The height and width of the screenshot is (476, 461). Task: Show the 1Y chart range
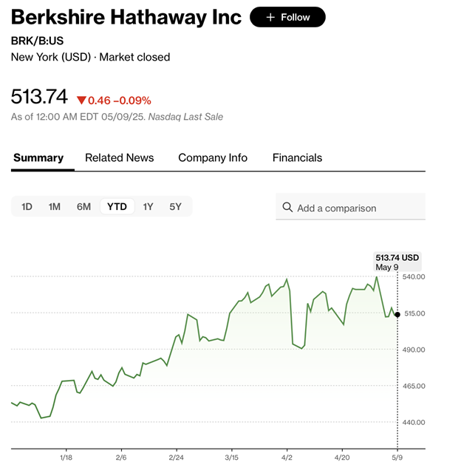[148, 207]
